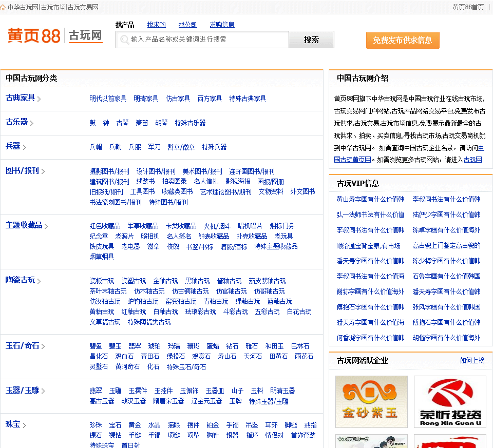Open the 如何上榜 link

(472, 360)
